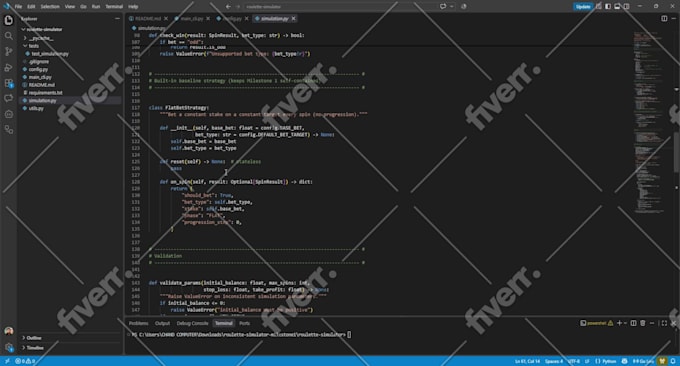Toggle the secondary side bar layout button
Viewport: 680px width, 366px height.
[x=626, y=7]
